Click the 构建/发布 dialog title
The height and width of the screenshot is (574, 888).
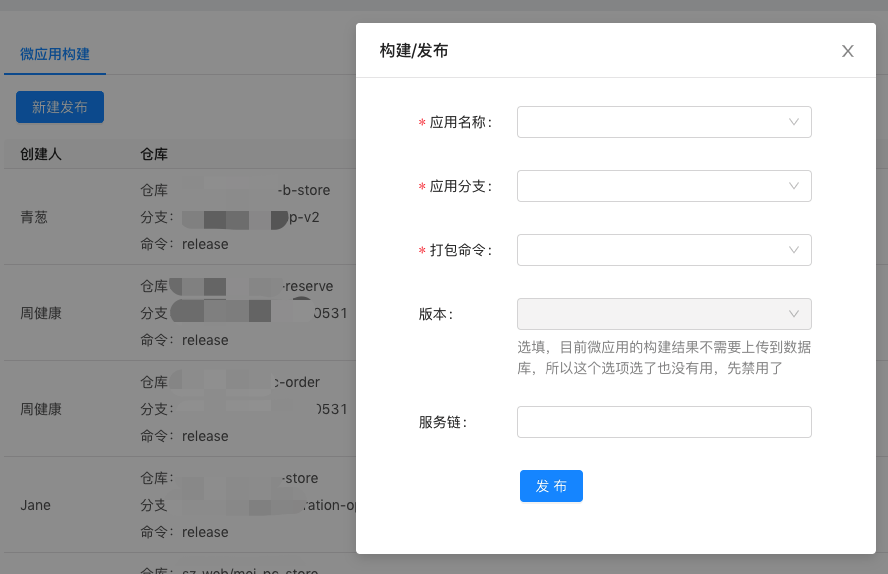(414, 51)
